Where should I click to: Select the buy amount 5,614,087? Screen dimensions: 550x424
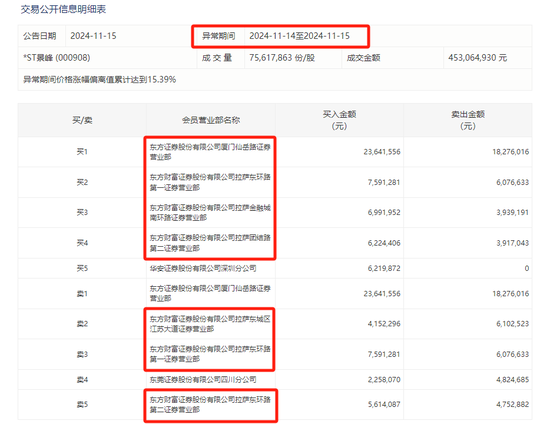[384, 405]
